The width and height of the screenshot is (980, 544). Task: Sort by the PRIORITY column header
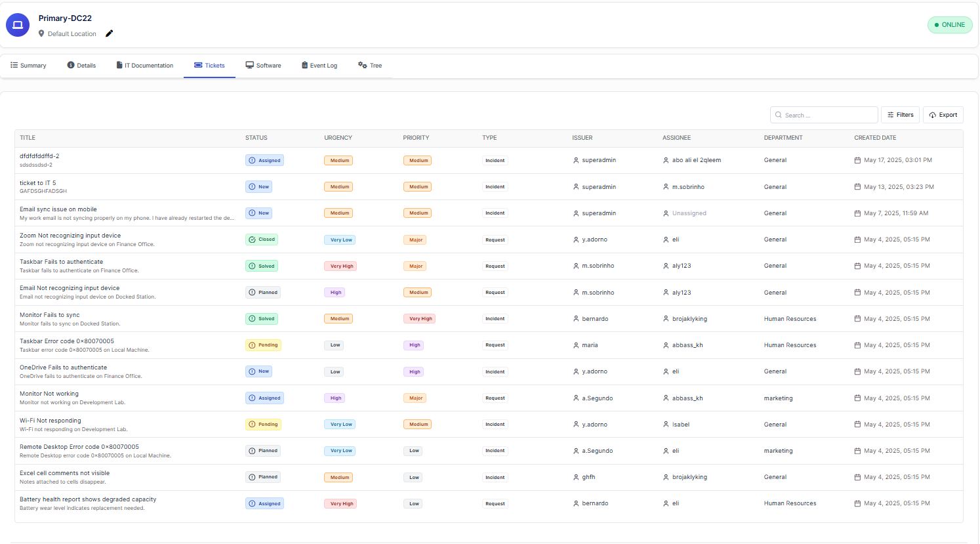click(416, 138)
